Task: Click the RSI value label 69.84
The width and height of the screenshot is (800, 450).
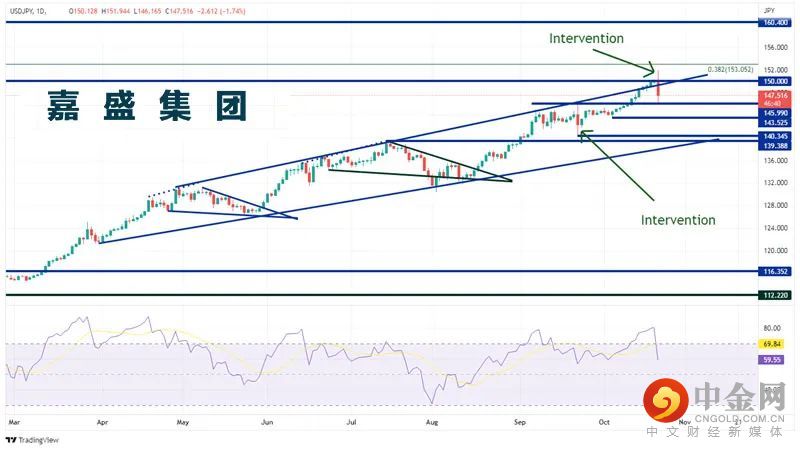Action: point(771,344)
